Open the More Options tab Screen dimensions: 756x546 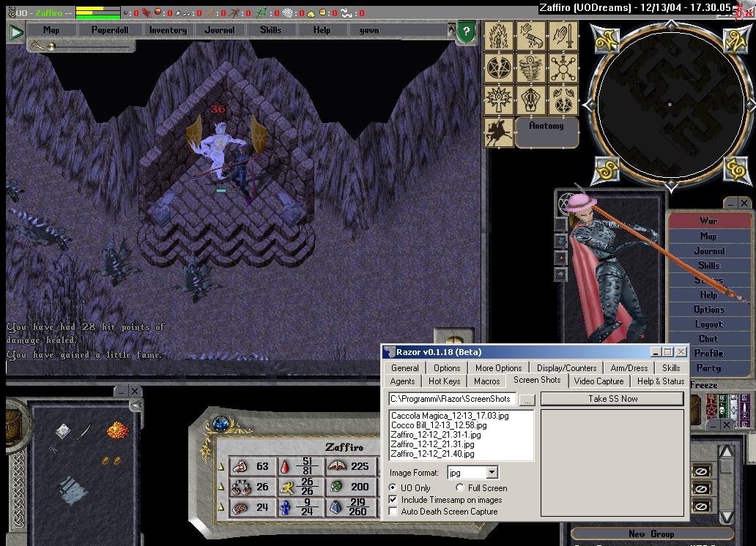point(499,367)
